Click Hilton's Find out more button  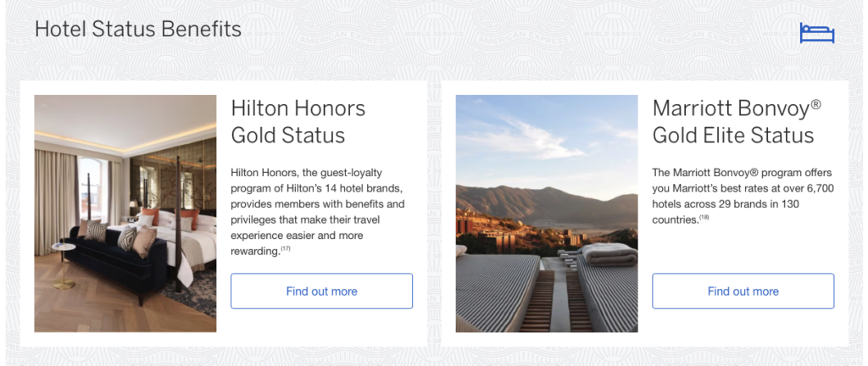coord(321,291)
